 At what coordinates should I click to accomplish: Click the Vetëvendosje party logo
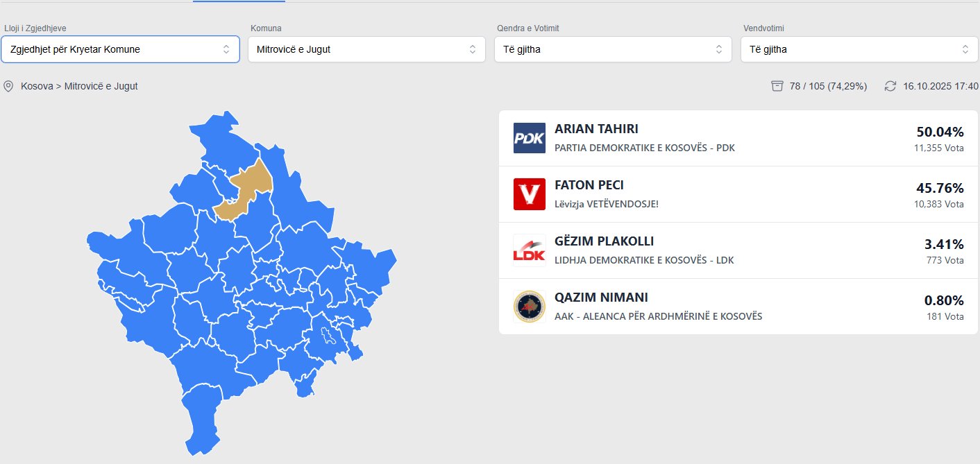529,194
